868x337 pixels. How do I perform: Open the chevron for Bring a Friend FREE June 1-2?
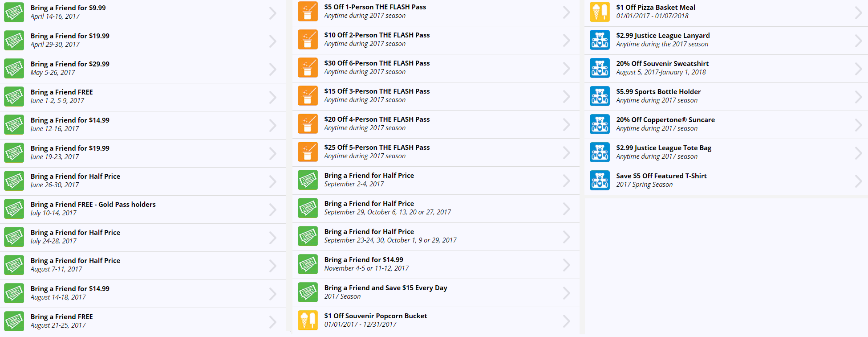tap(272, 97)
